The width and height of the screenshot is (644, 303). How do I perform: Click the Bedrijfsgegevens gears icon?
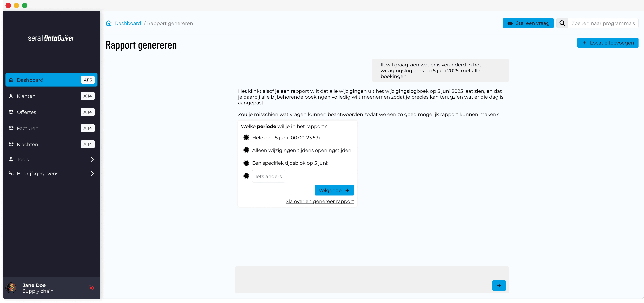[11, 173]
